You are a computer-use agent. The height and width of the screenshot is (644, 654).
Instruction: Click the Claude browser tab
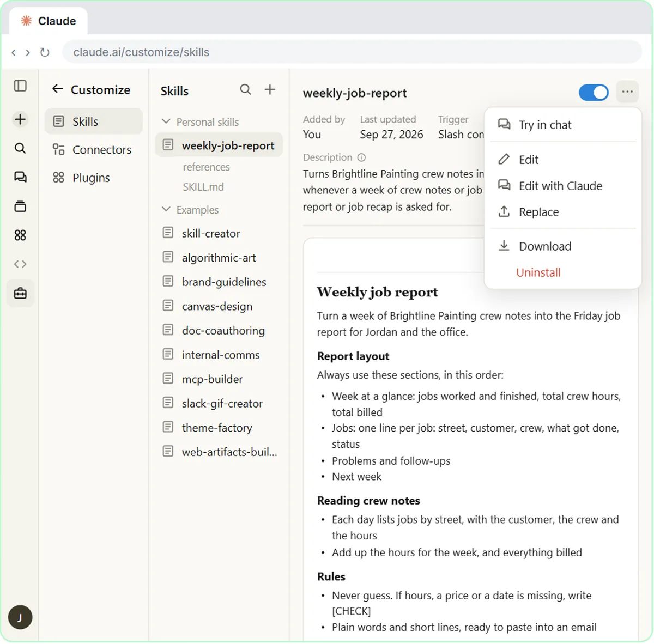click(49, 21)
